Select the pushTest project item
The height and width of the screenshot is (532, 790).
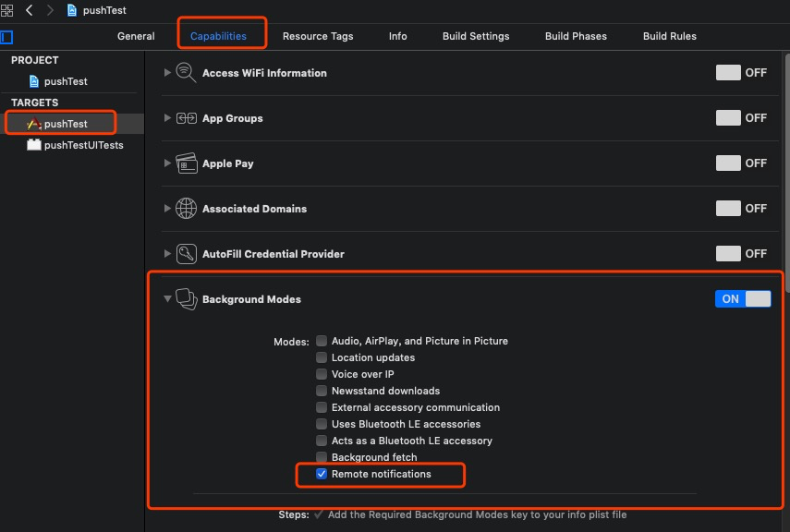(65, 81)
